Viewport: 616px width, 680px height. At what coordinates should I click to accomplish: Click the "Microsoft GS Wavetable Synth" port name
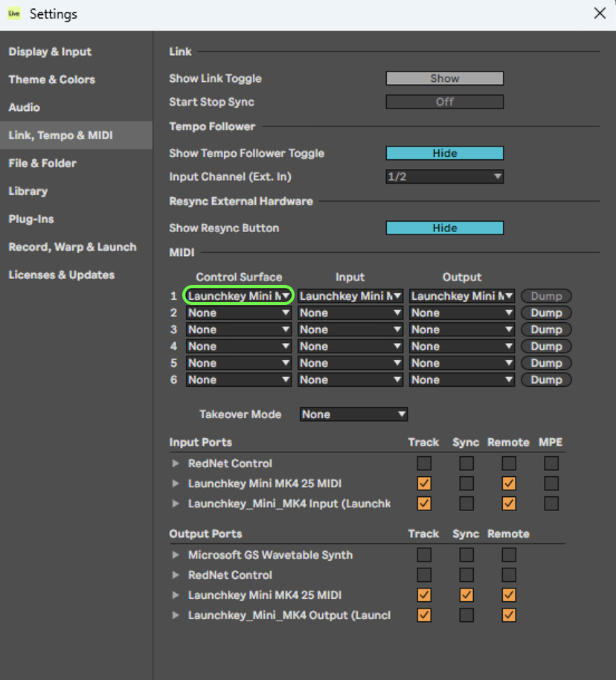(x=270, y=555)
